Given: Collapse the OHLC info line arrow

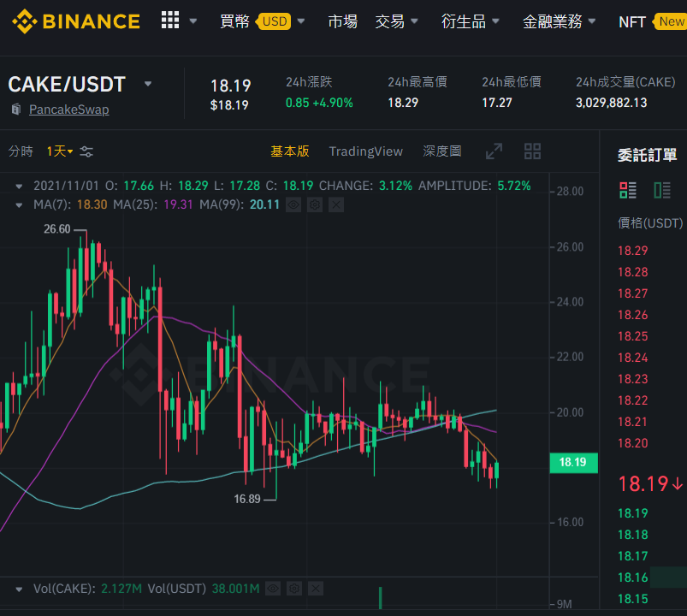Looking at the screenshot, I should click(x=19, y=187).
